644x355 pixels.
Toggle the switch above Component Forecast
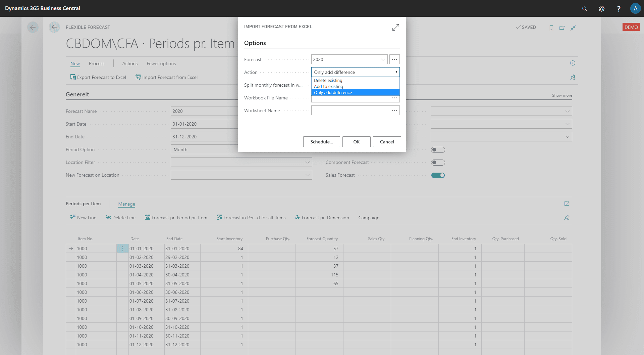pos(438,150)
